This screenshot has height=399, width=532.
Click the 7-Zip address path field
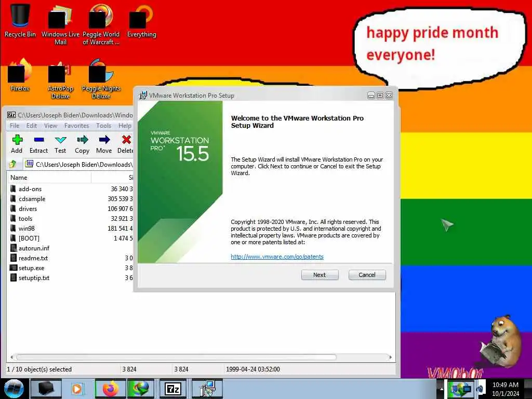pyautogui.click(x=78, y=165)
